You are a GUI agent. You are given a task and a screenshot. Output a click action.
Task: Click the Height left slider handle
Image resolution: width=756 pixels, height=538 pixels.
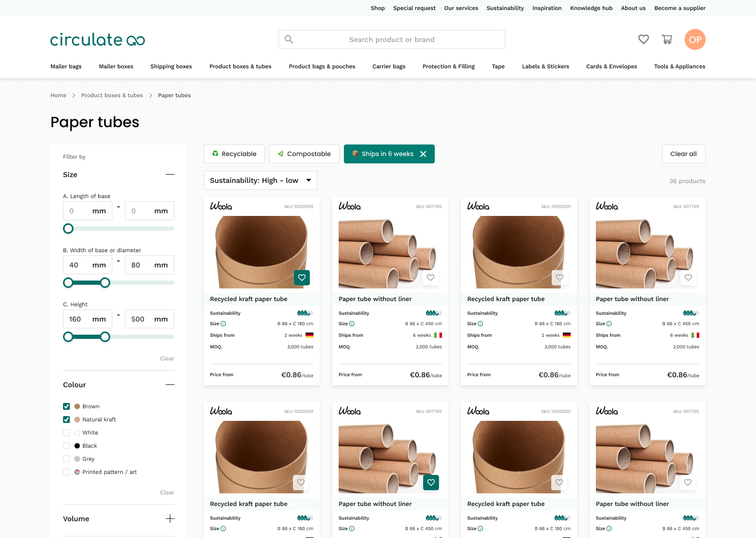[x=68, y=337]
